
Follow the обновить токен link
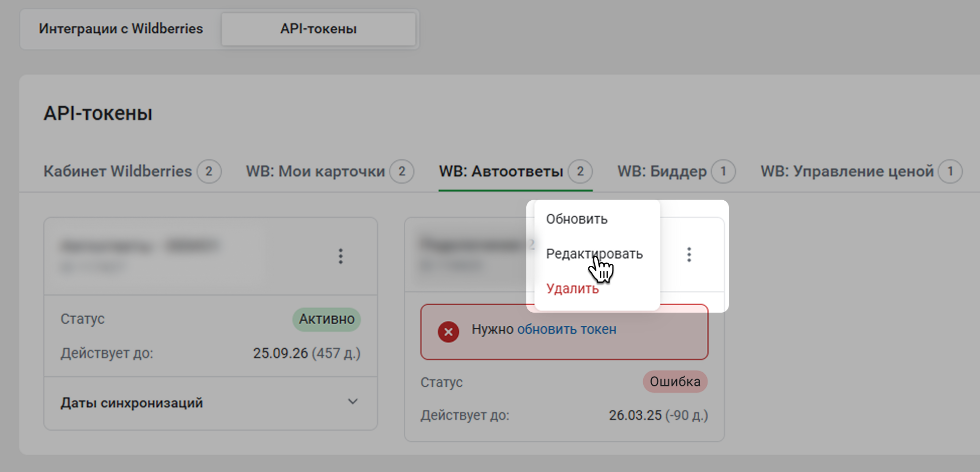point(567,329)
